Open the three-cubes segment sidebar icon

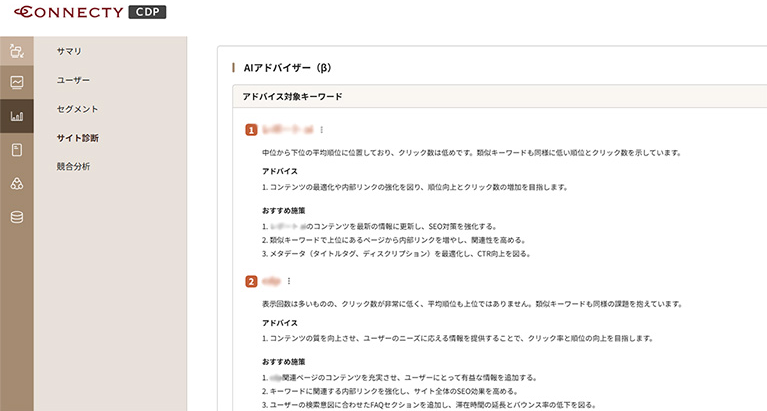click(17, 183)
